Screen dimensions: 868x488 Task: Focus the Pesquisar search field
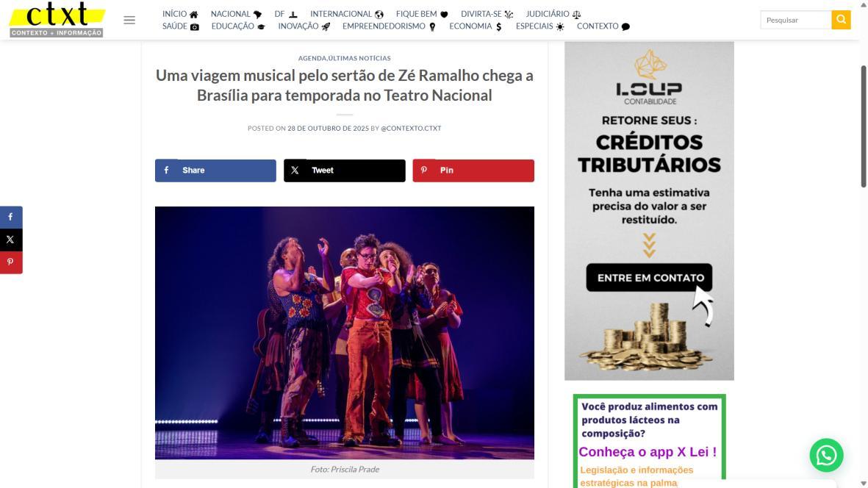795,20
